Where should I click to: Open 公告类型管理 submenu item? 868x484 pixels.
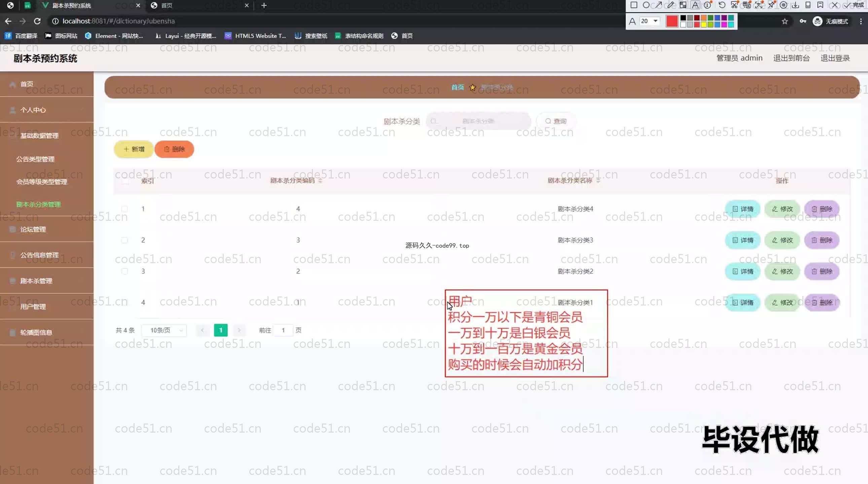click(x=35, y=159)
